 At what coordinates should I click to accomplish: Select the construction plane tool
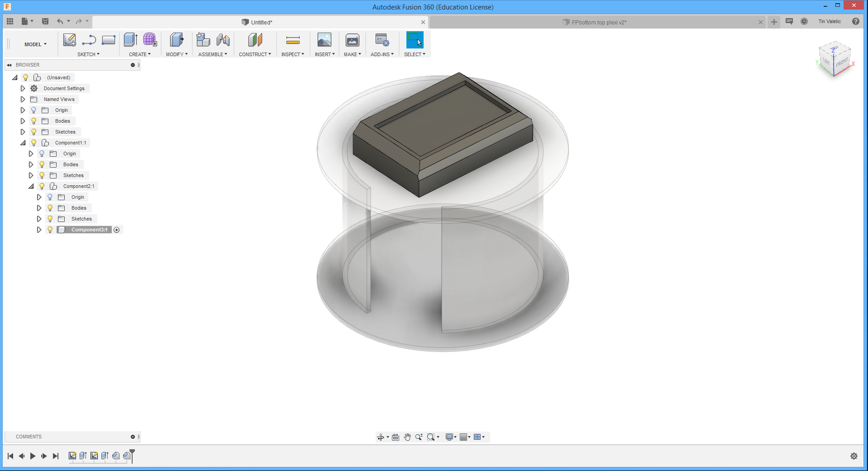(255, 40)
